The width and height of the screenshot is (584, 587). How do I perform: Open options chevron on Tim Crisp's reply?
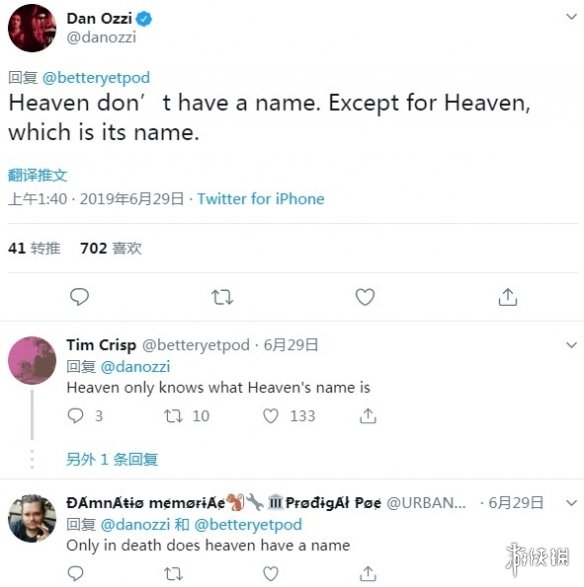(x=571, y=345)
